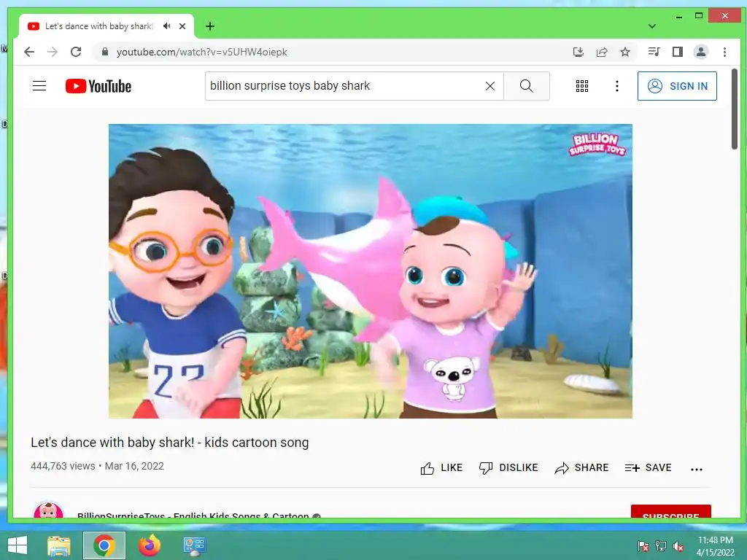The image size is (747, 560).
Task: View site info via padlock icon
Action: (105, 52)
